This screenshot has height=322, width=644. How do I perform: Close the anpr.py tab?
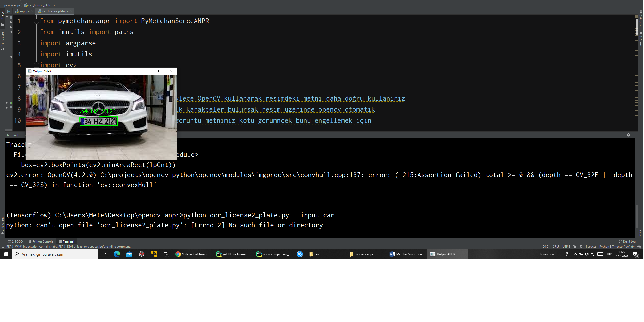tap(32, 11)
